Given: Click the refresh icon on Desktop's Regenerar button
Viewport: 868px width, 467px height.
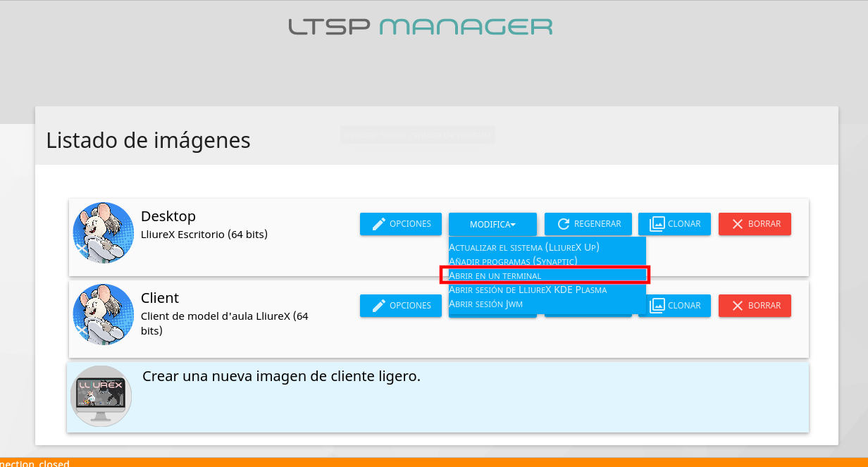Looking at the screenshot, I should tap(564, 224).
